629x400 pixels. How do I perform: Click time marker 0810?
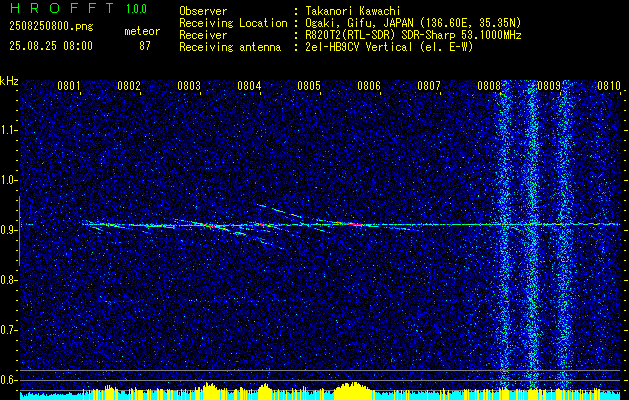click(609, 86)
